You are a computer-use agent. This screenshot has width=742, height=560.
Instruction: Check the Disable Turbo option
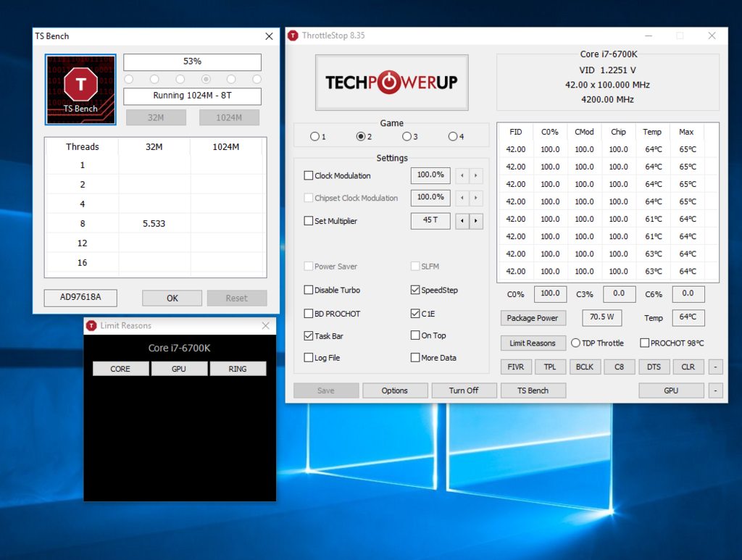click(309, 290)
